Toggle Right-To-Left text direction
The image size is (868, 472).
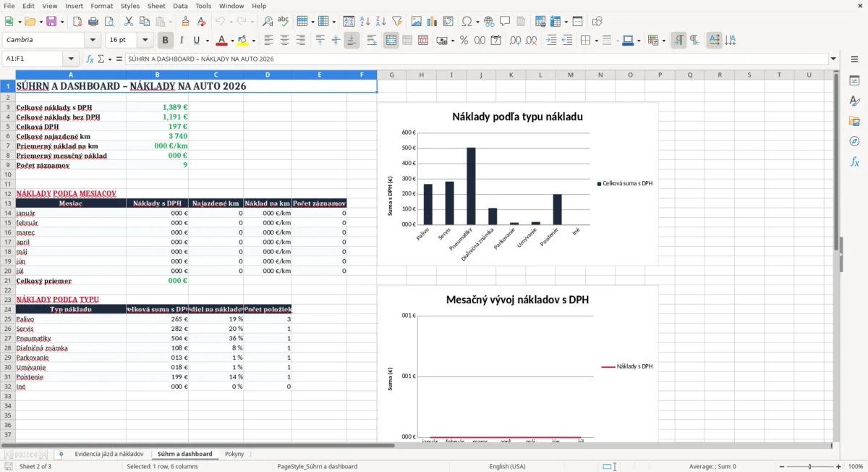pyautogui.click(x=694, y=41)
